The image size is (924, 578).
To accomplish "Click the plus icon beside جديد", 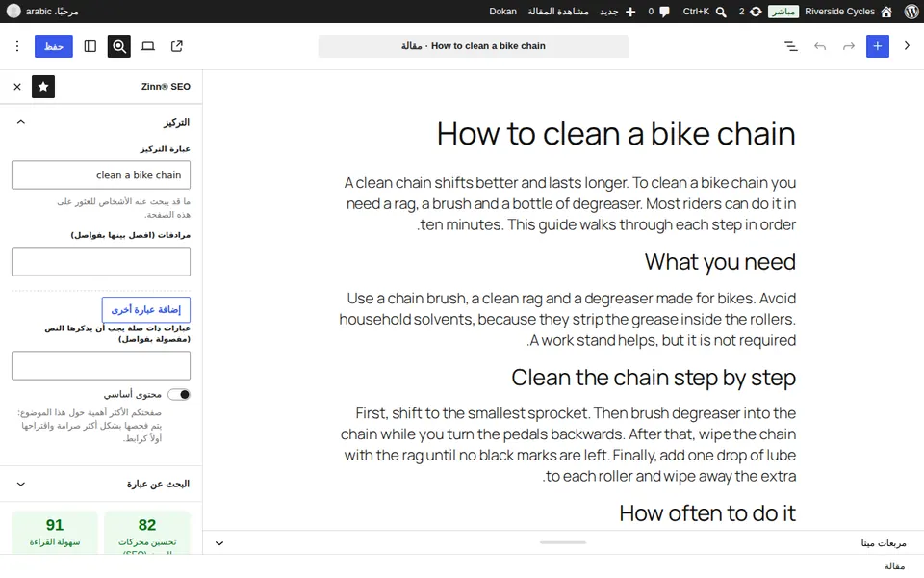I will pos(630,12).
